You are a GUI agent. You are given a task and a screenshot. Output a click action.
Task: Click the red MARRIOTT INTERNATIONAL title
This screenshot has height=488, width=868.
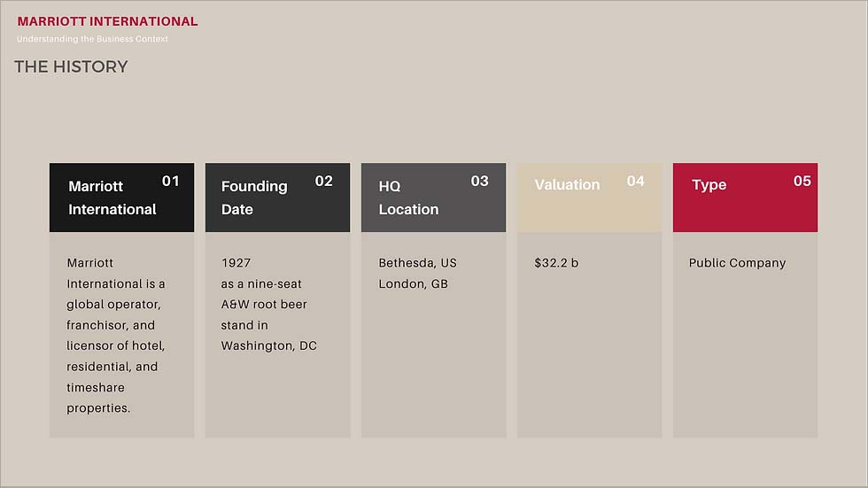click(x=107, y=21)
